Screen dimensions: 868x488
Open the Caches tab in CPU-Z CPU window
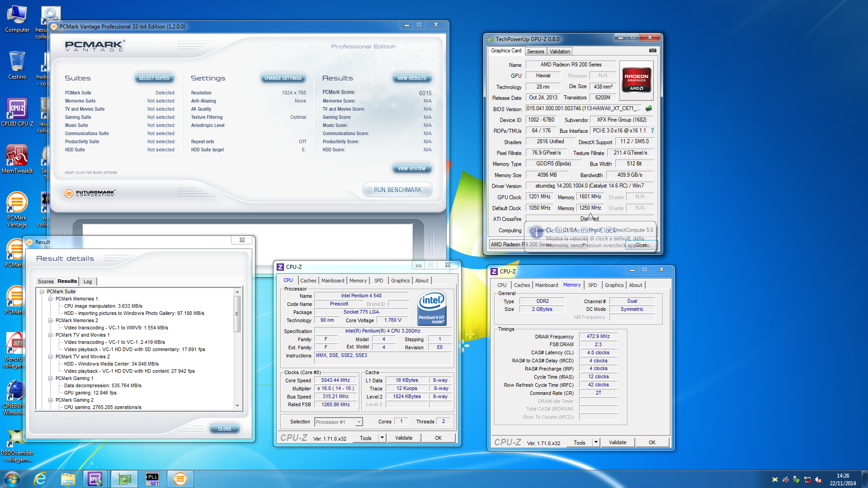click(308, 281)
